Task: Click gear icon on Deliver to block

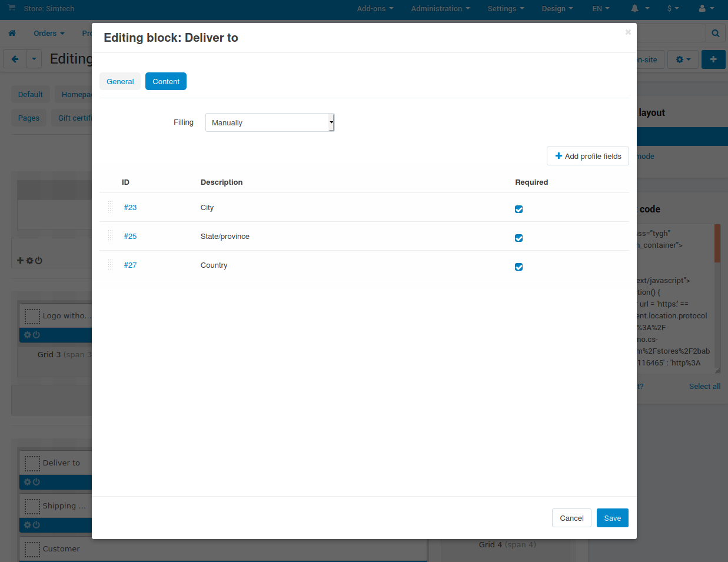Action: [27, 482]
